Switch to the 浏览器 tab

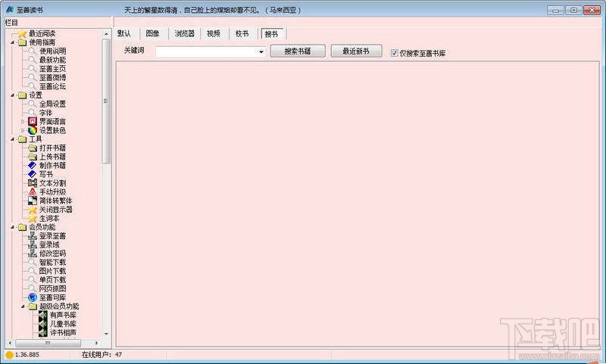click(x=184, y=34)
